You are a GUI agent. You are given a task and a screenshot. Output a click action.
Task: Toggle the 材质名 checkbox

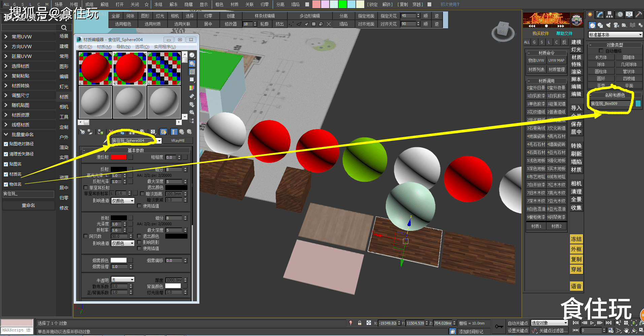pos(6,174)
